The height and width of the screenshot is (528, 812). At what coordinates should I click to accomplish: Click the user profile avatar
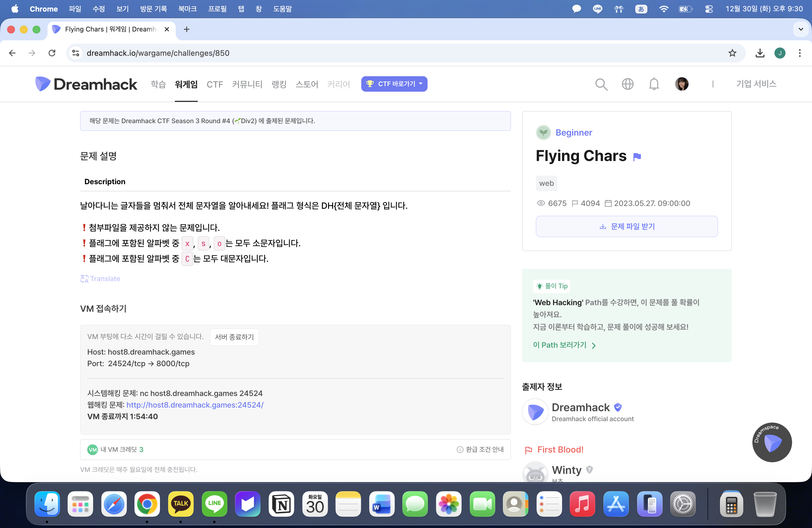tap(681, 84)
